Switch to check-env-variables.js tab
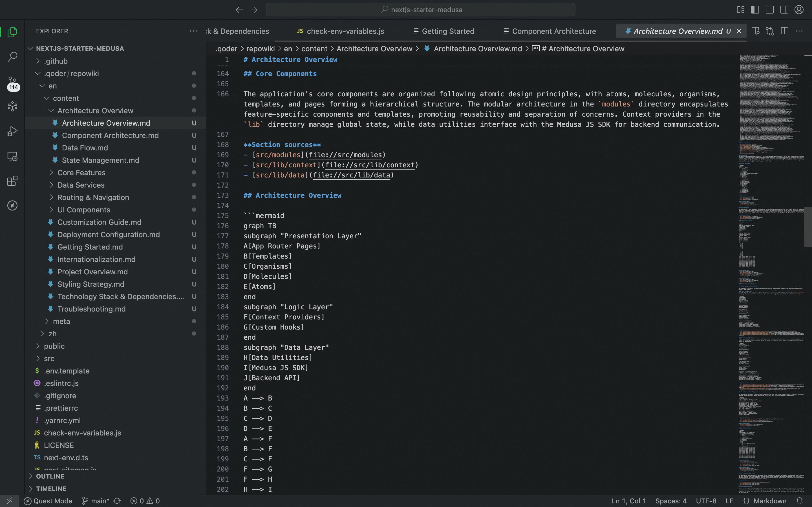Image resolution: width=812 pixels, height=507 pixels. [x=345, y=31]
